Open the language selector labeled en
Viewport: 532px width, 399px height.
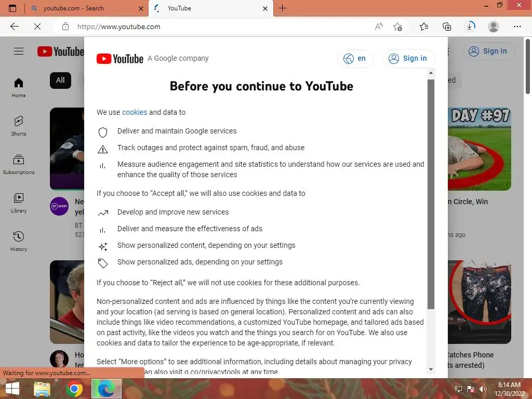[355, 59]
